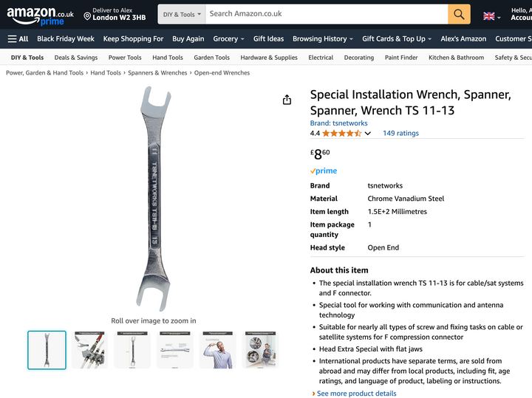The image size is (532, 398).
Task: Select the Hand Tools subnav tab
Action: (x=168, y=58)
